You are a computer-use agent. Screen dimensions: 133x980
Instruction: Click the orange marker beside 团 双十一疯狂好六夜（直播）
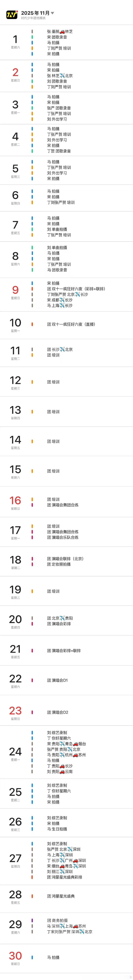[32, 324]
